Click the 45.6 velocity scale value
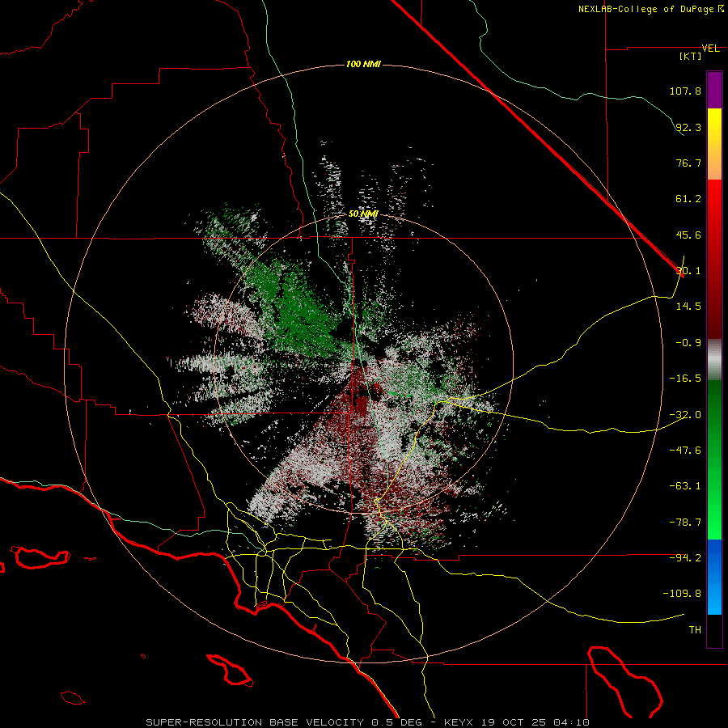This screenshot has height=728, width=728. coord(688,235)
